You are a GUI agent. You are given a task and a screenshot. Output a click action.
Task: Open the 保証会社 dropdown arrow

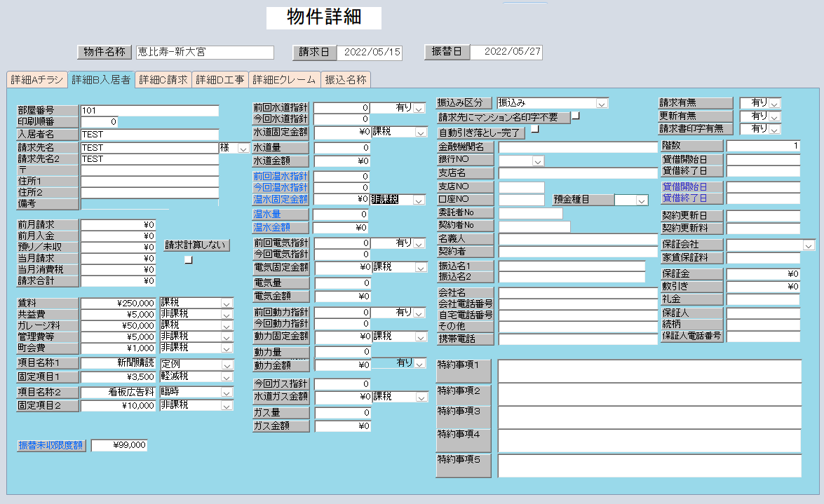809,245
